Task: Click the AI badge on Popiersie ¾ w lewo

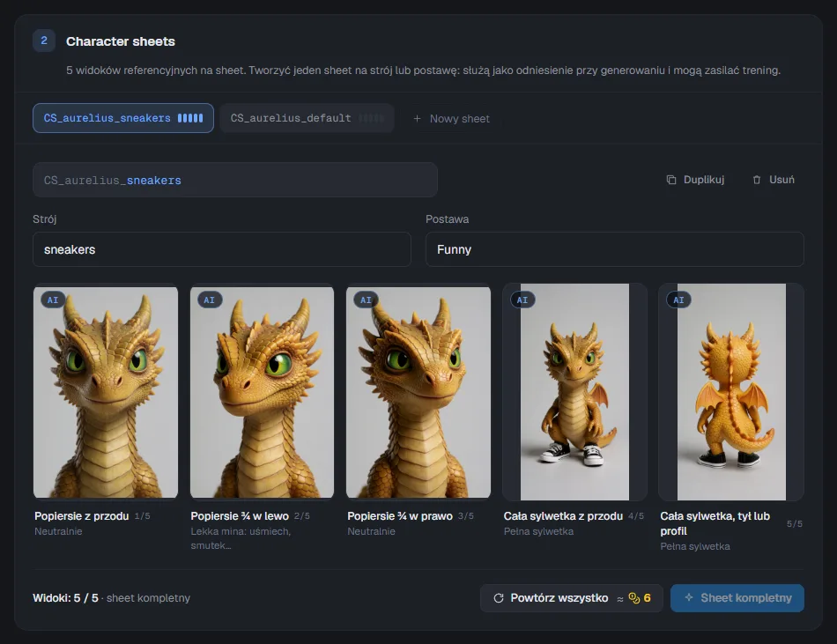Action: tap(210, 300)
